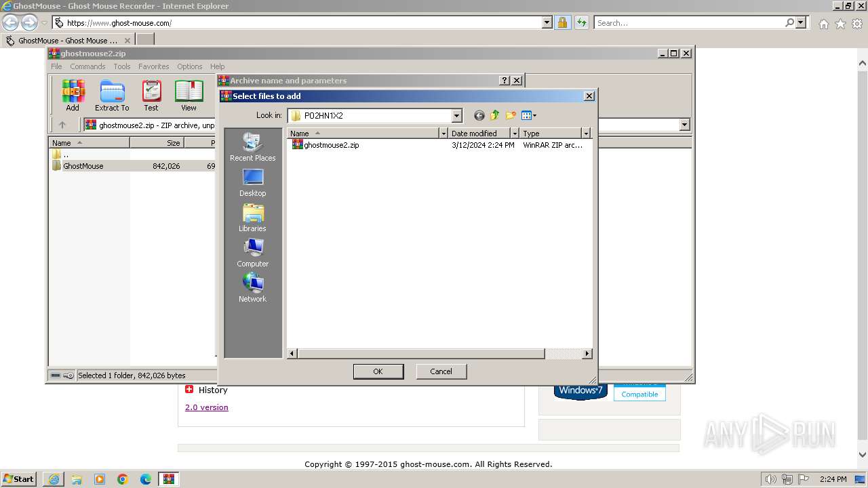Open the Commands menu in WinRAR

pos(87,66)
